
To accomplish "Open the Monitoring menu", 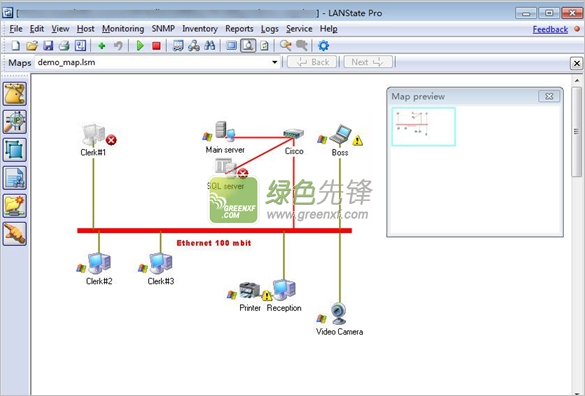I will click(x=123, y=29).
